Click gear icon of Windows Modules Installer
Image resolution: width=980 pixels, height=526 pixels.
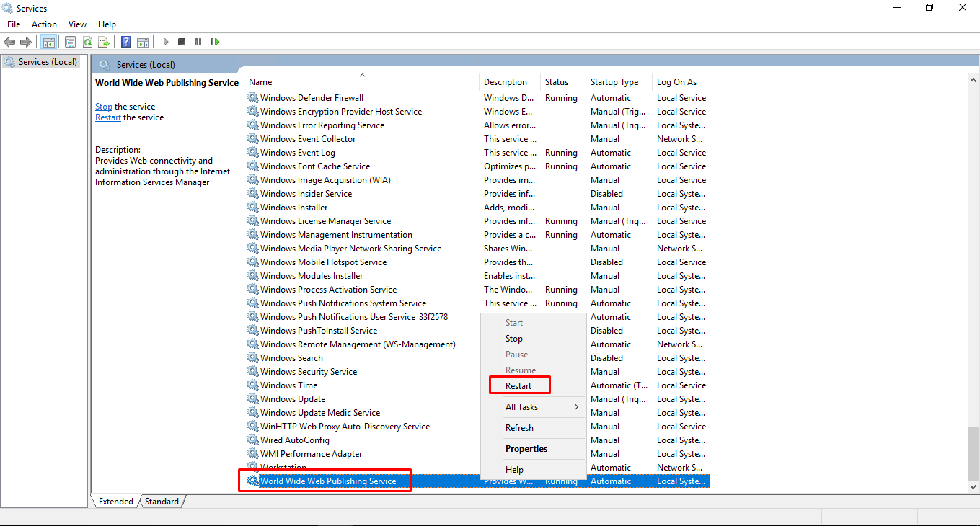point(252,276)
